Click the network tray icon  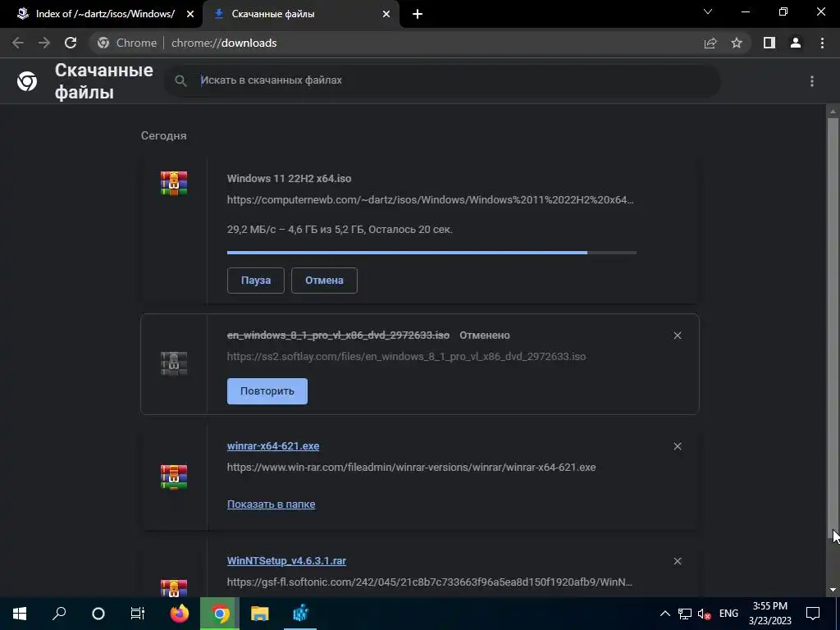point(685,614)
